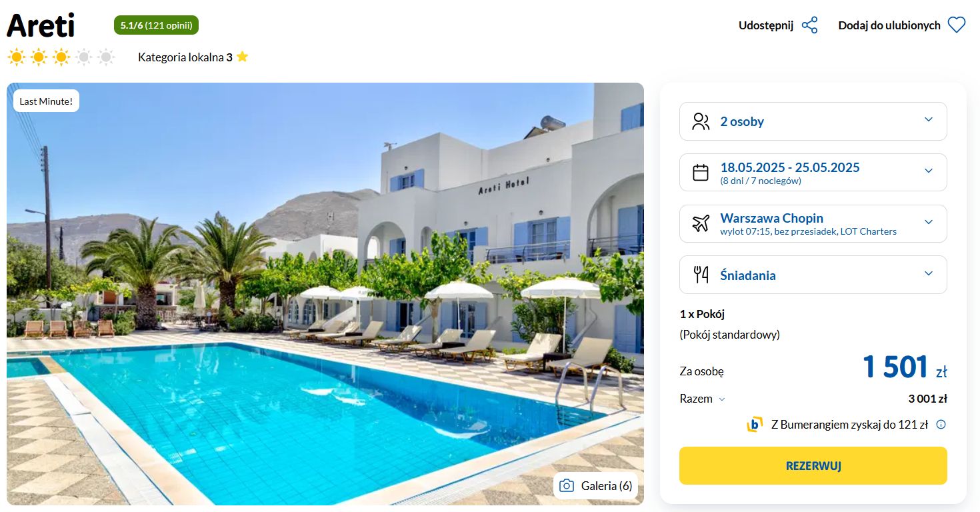The height and width of the screenshot is (512, 980).
Task: Open the Galeria (6) photo gallery
Action: pyautogui.click(x=595, y=485)
